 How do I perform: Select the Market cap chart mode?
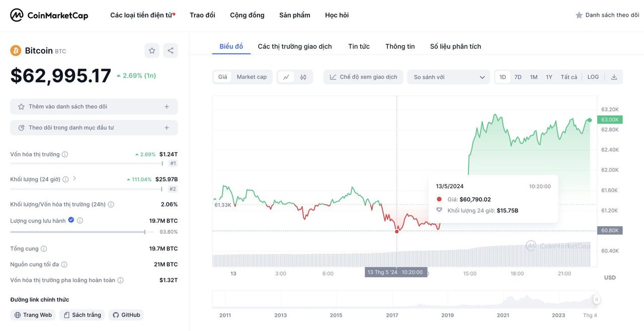click(252, 77)
